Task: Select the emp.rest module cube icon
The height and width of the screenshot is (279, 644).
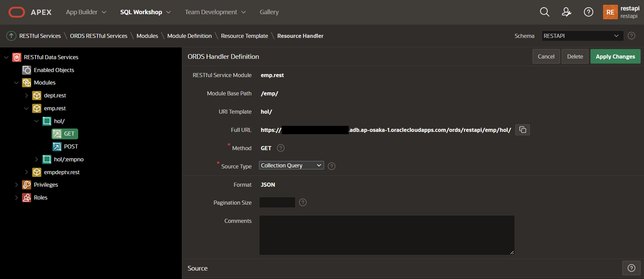Action: (x=37, y=108)
